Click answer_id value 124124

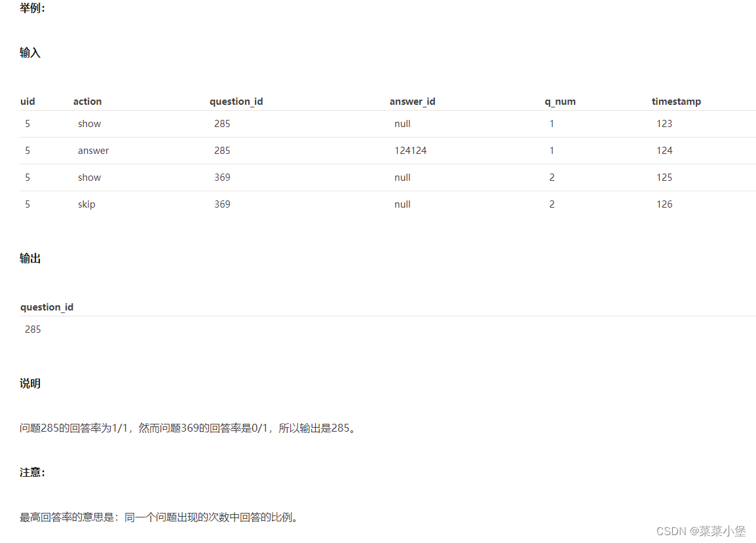click(411, 150)
